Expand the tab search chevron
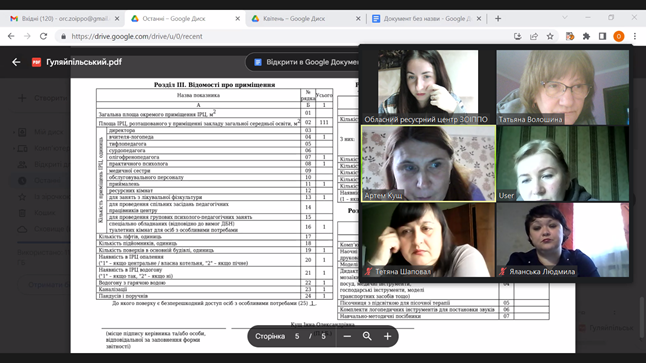Screen dimensions: 646x363 pos(565,18)
